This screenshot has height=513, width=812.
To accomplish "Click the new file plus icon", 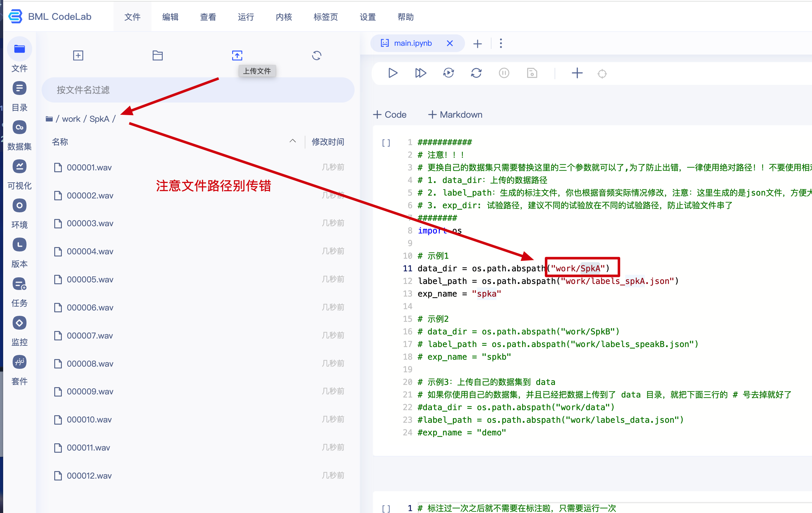I will pyautogui.click(x=78, y=56).
